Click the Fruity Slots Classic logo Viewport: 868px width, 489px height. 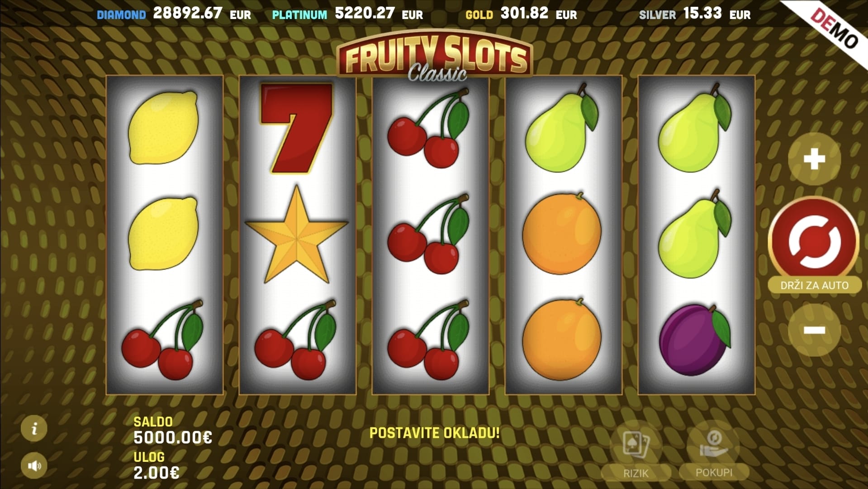click(435, 56)
